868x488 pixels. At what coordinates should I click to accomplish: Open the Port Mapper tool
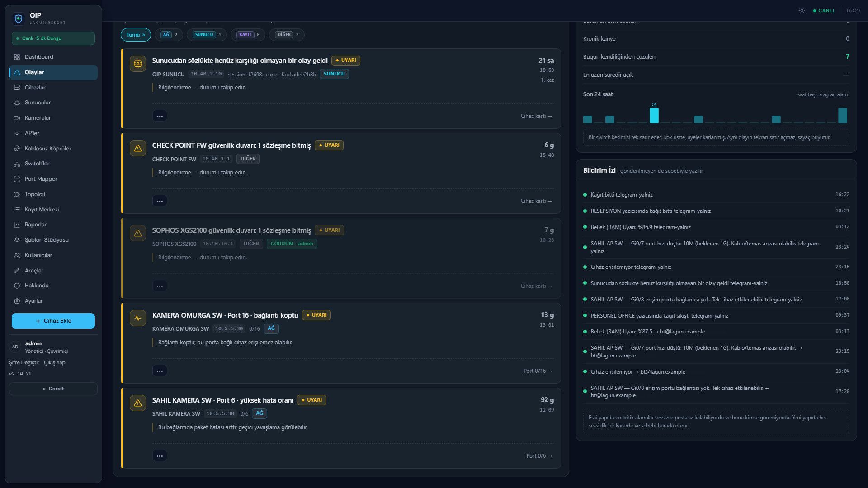[x=53, y=179]
